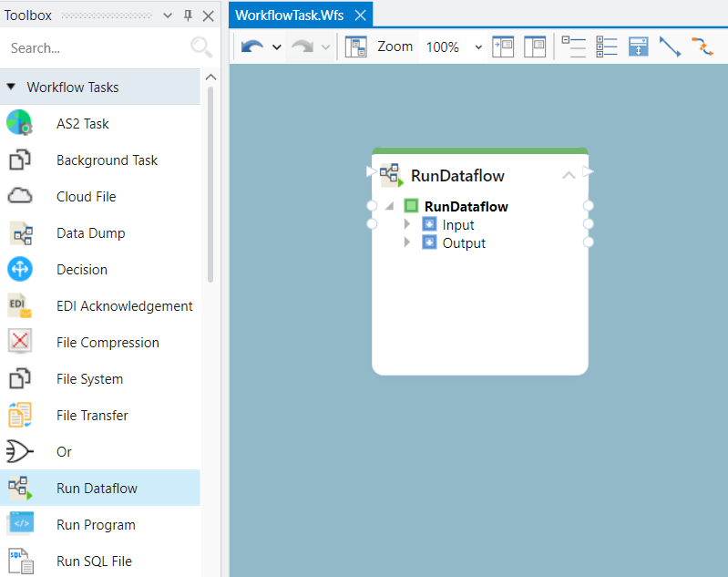This screenshot has height=577, width=728.
Task: Select the AS2 Task icon in Toolbox
Action: [x=19, y=123]
